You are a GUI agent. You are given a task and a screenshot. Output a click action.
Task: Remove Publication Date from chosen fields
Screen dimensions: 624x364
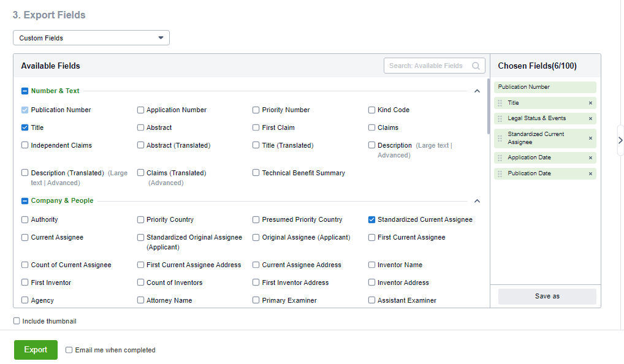point(590,173)
